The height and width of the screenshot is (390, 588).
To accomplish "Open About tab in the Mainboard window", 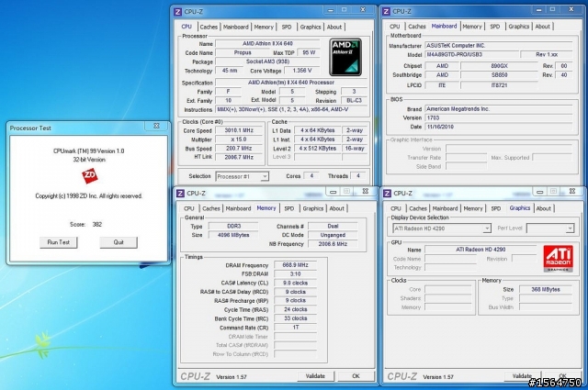I will [542, 27].
